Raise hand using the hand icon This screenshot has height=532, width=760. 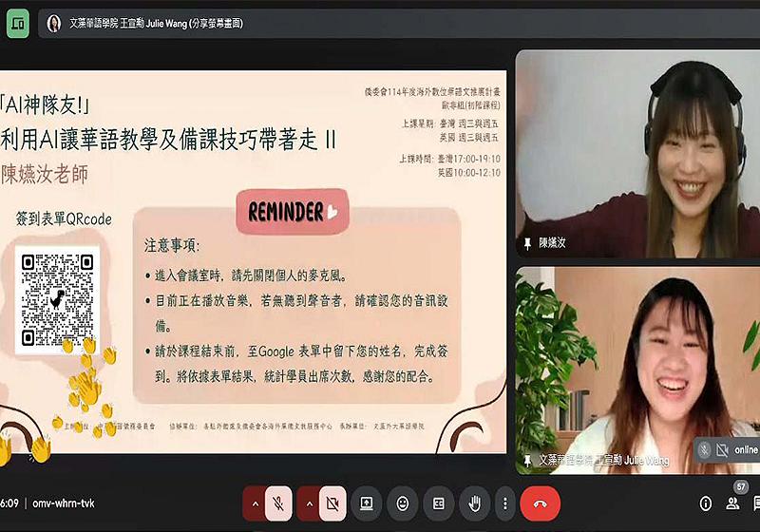point(475,503)
